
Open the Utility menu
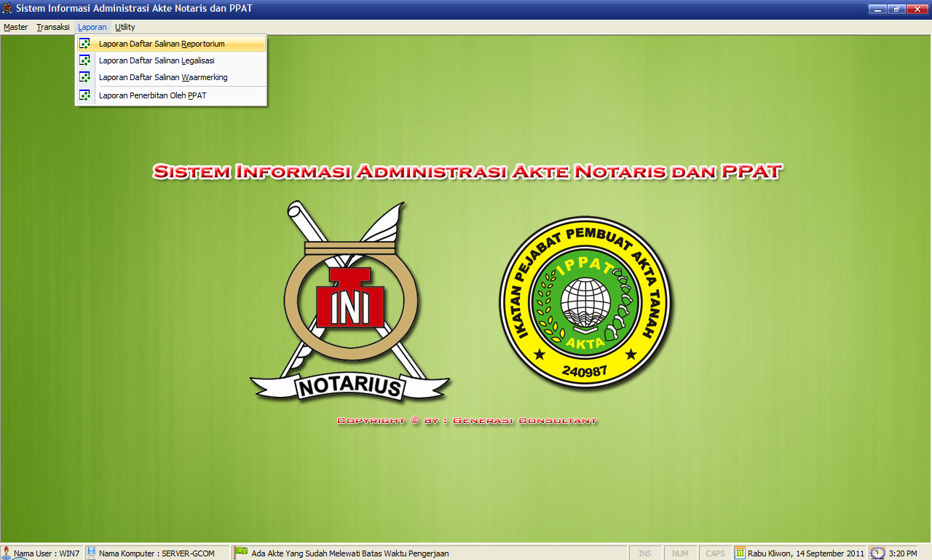(125, 27)
